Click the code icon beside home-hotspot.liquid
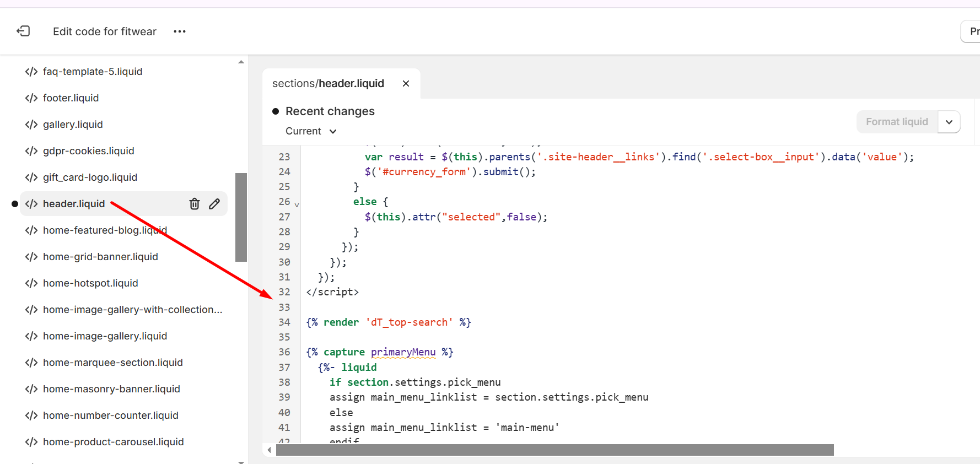 pos(31,283)
